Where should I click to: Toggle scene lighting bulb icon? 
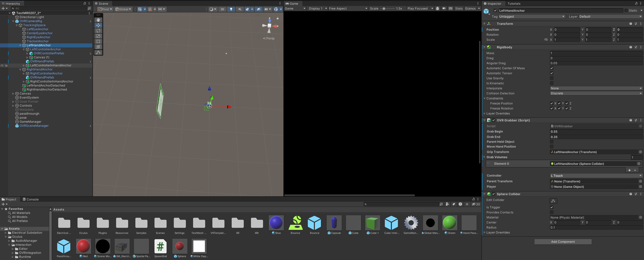point(231,9)
